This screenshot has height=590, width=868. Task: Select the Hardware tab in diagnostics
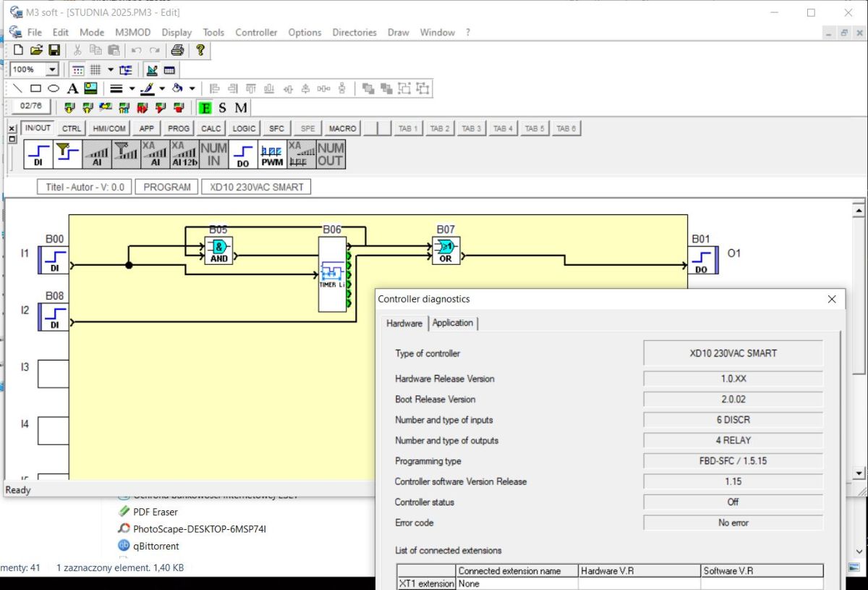tap(404, 323)
